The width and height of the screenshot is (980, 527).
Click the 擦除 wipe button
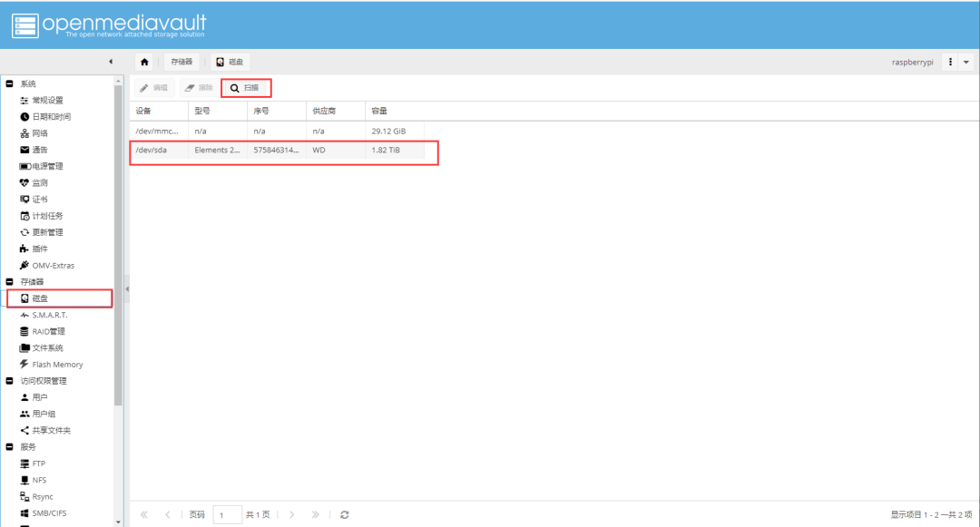200,88
